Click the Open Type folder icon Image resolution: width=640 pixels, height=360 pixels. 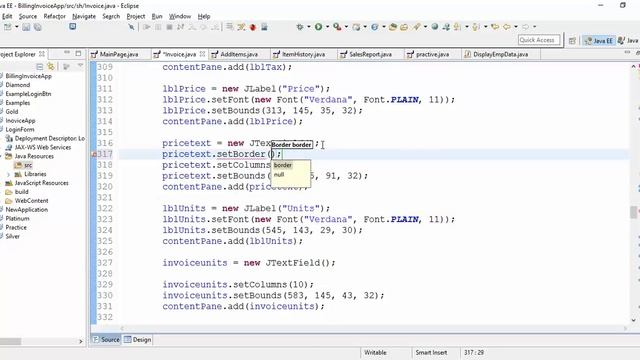click(x=393, y=27)
